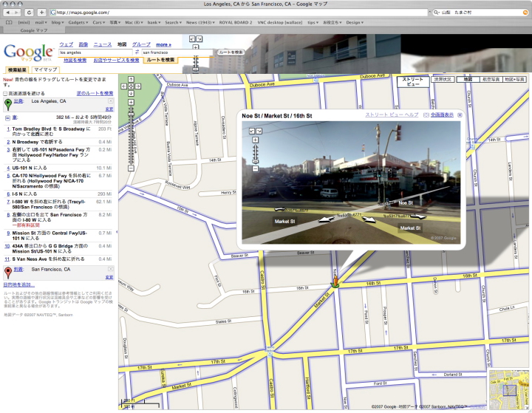
Task: Pan the map right with arrow button
Action: click(138, 86)
